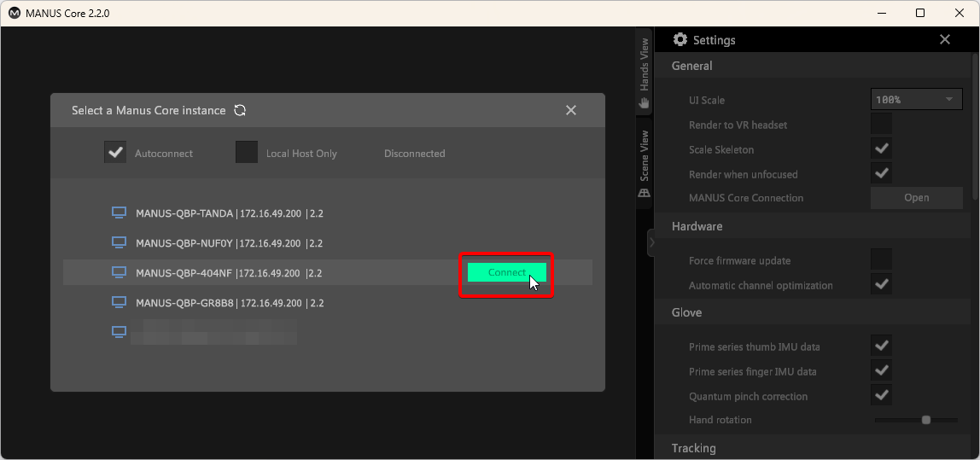
Task: Collapse the General settings section
Action: tap(692, 66)
